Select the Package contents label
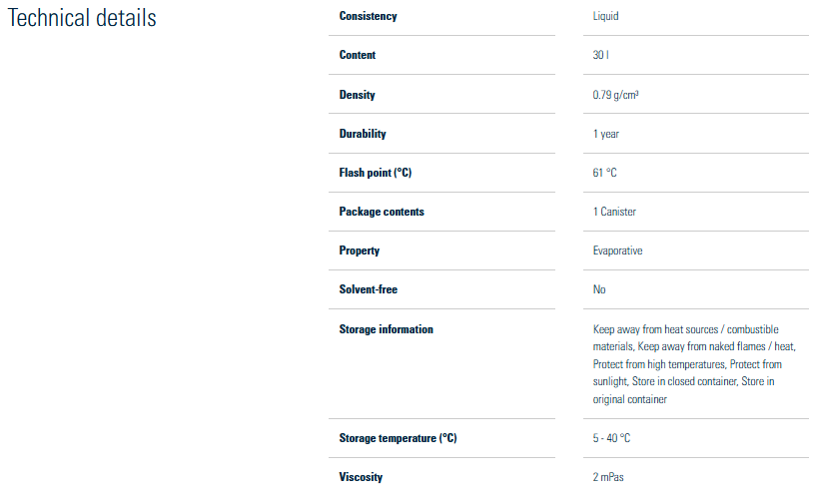Image resolution: width=824 pixels, height=504 pixels. pyautogui.click(x=382, y=212)
